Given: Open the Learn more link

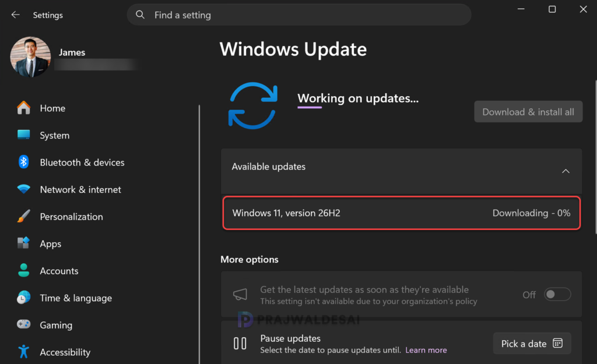Looking at the screenshot, I should tap(426, 350).
